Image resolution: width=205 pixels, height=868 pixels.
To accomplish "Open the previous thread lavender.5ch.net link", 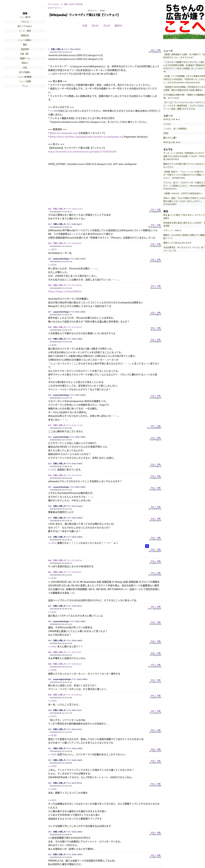I will pos(82,152).
